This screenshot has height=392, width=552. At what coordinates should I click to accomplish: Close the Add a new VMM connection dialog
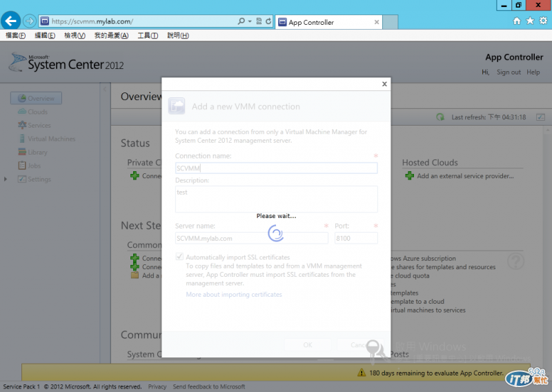click(x=384, y=84)
